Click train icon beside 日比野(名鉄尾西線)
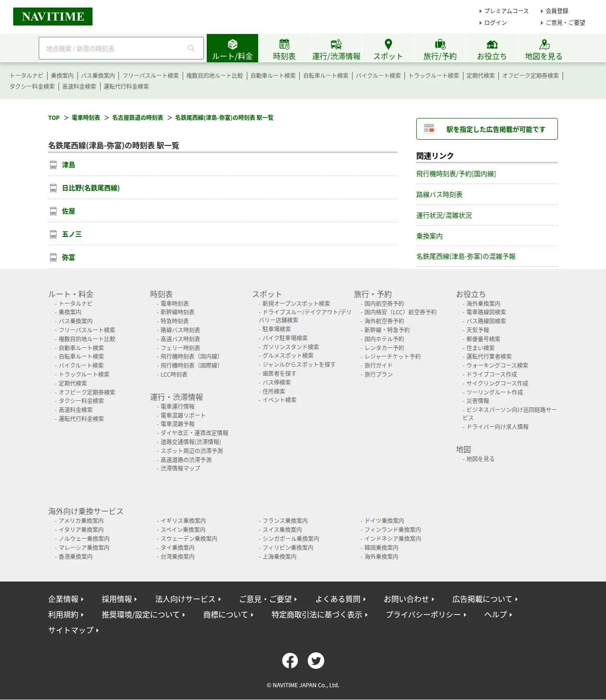This screenshot has width=606, height=700. coord(53,188)
